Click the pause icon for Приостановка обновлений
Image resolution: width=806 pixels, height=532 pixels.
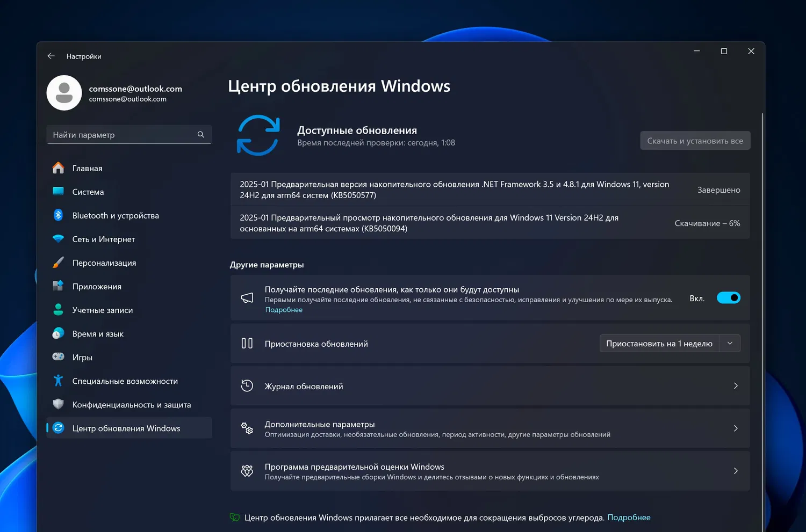[x=247, y=343]
